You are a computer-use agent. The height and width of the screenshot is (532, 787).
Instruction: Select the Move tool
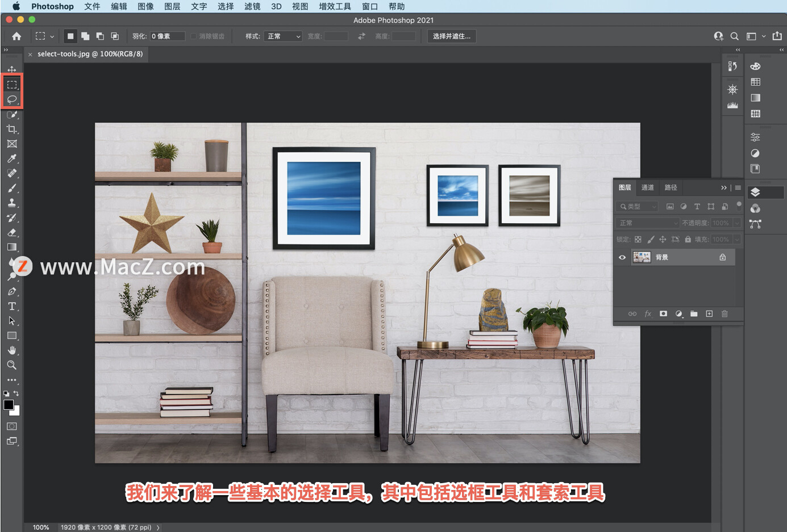tap(12, 69)
